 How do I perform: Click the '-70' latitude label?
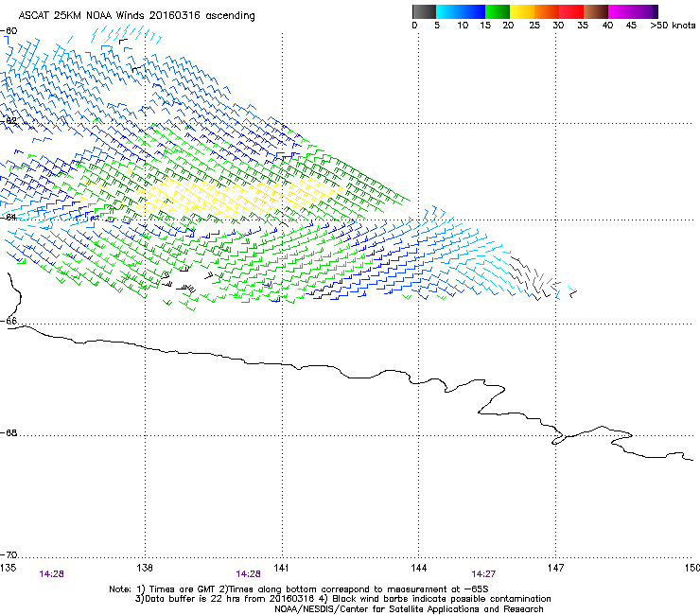coord(9,555)
